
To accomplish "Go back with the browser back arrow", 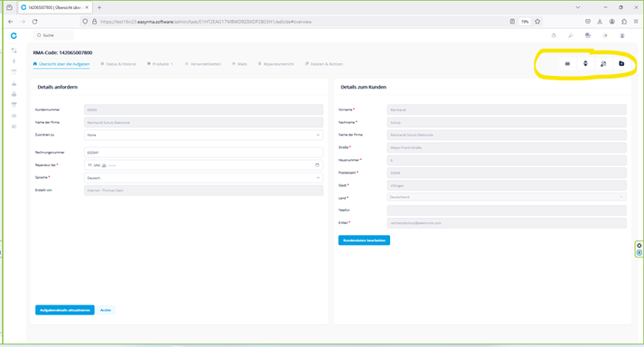I will coord(11,22).
